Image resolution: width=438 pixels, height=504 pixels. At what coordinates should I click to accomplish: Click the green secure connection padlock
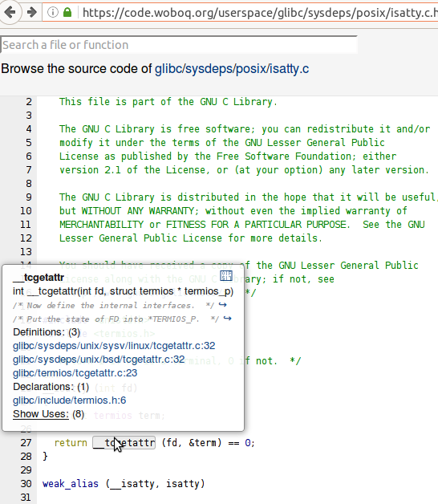67,13
